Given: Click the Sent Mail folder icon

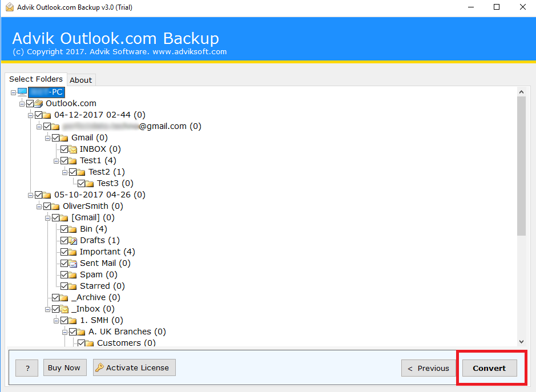Looking at the screenshot, I should coord(72,264).
